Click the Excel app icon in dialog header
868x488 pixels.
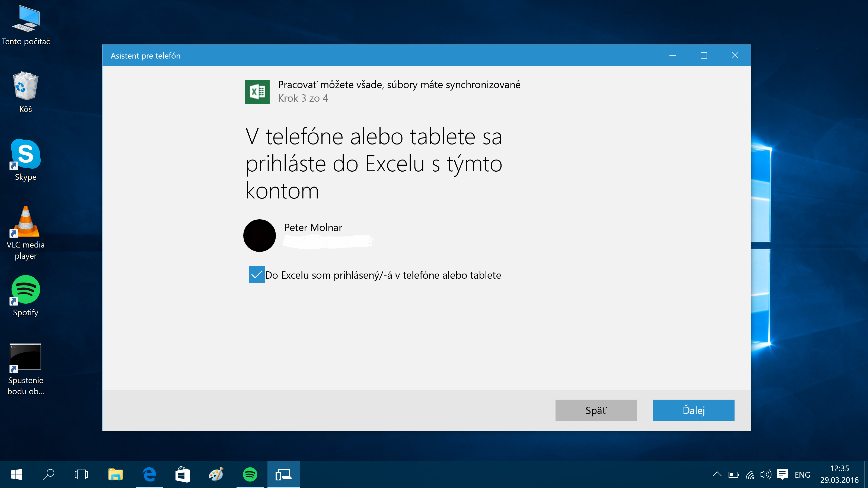coord(257,92)
